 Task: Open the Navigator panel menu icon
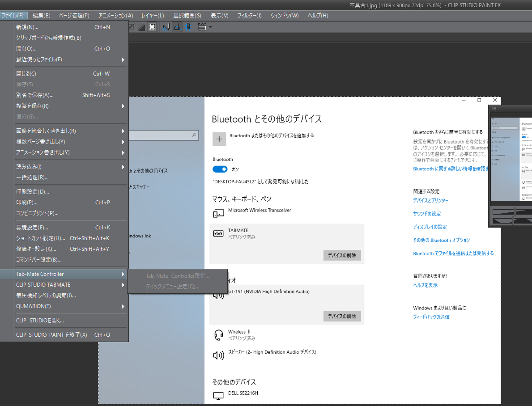click(x=494, y=109)
